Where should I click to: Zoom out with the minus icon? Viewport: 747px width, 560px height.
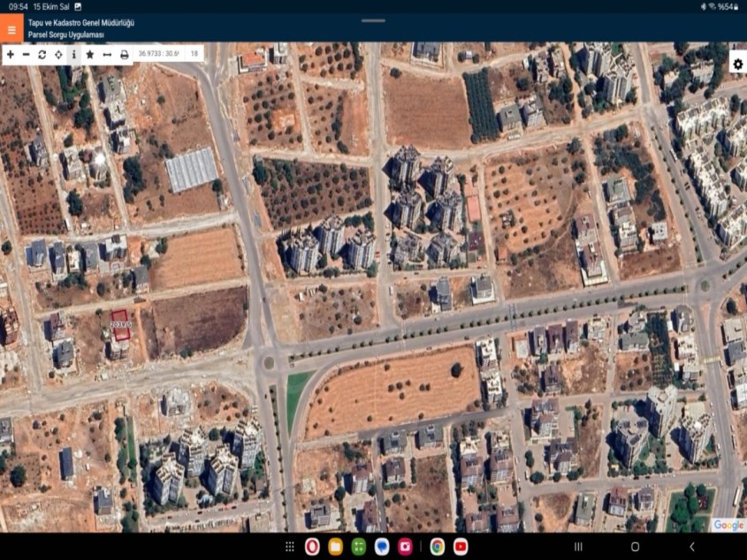coord(27,55)
